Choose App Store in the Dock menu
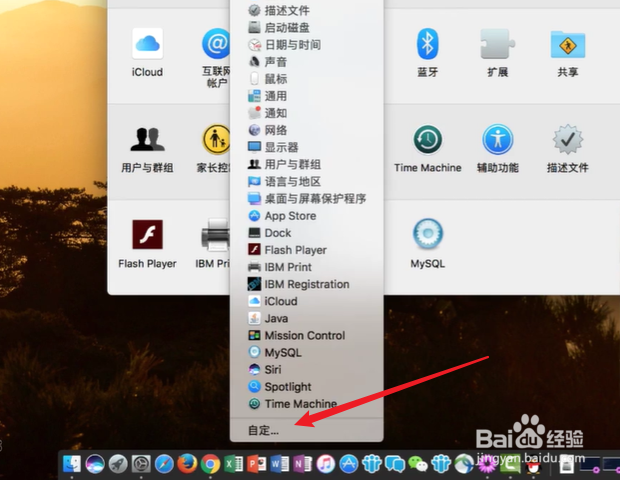This screenshot has width=620, height=480. (306, 215)
